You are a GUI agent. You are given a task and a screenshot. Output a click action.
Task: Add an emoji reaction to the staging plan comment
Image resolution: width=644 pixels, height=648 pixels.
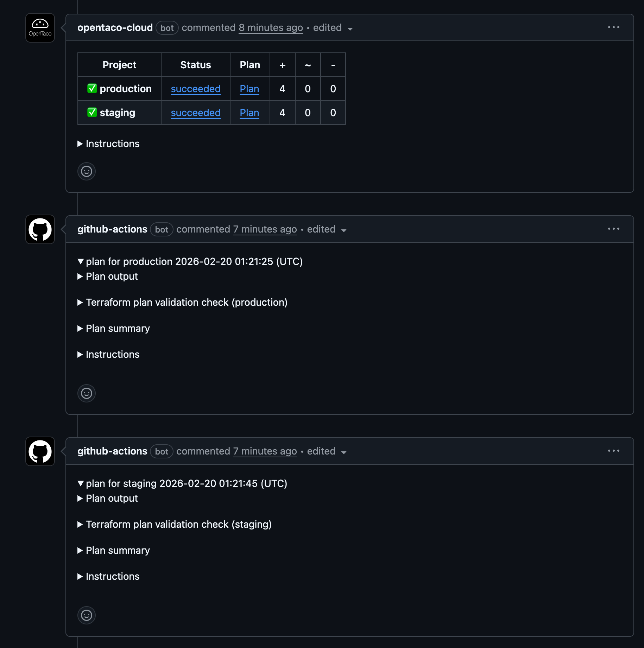point(86,615)
